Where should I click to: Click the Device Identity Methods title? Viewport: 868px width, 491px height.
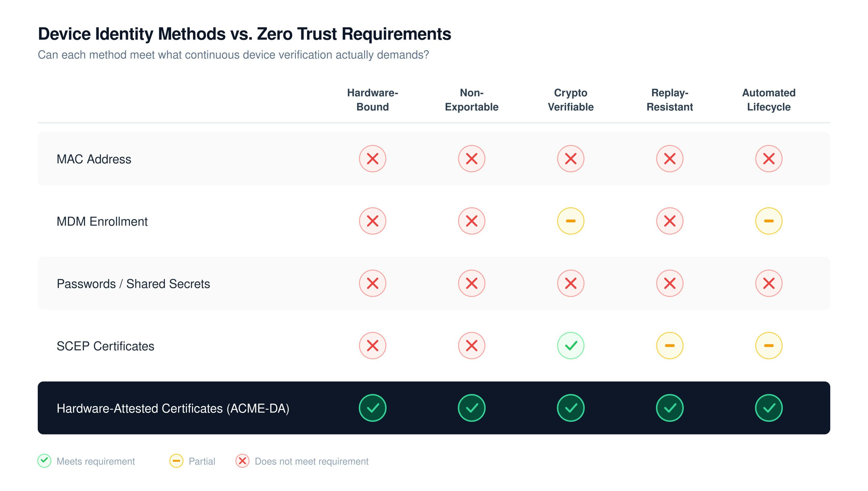coord(244,34)
